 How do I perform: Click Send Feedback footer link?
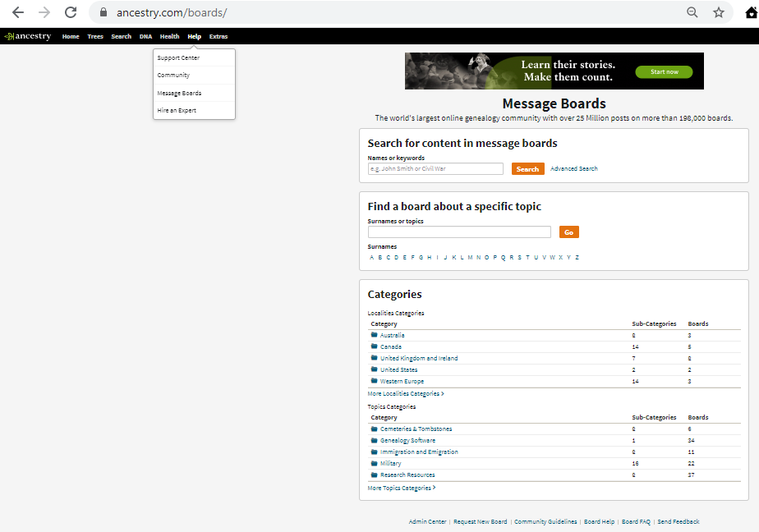click(678, 522)
